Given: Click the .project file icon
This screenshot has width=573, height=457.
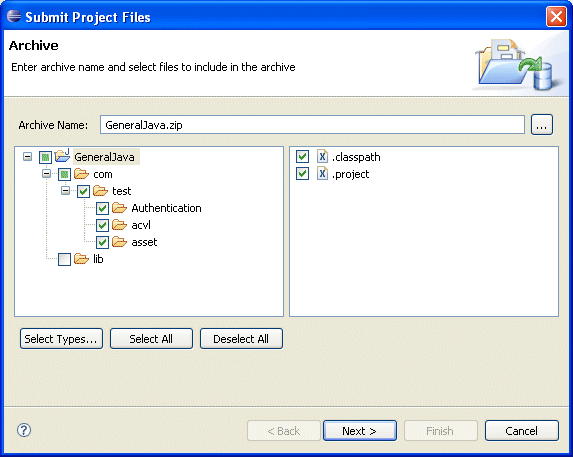Looking at the screenshot, I should coord(322,174).
